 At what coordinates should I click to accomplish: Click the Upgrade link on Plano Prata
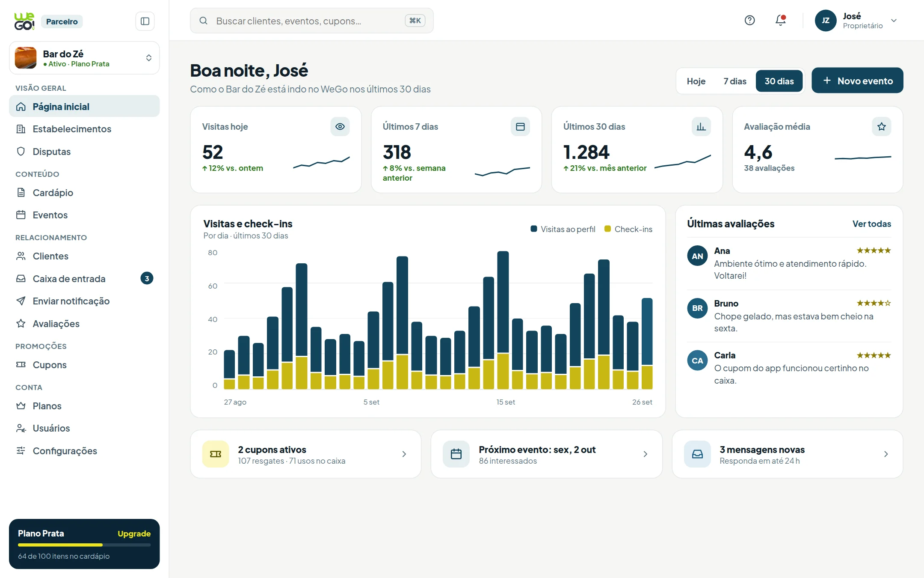pos(134,533)
